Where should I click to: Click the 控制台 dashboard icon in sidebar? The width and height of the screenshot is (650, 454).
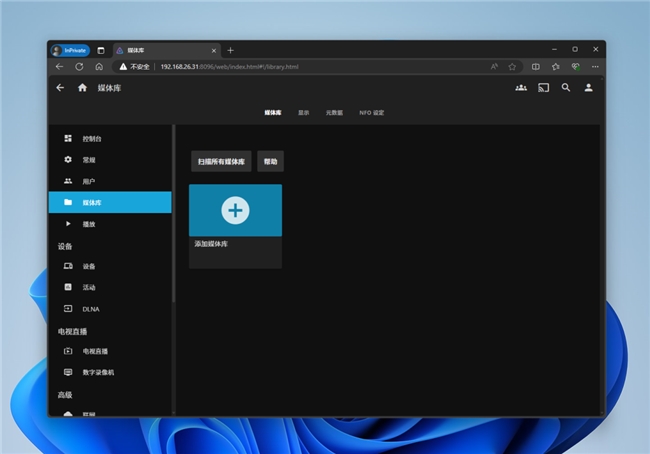coord(68,138)
